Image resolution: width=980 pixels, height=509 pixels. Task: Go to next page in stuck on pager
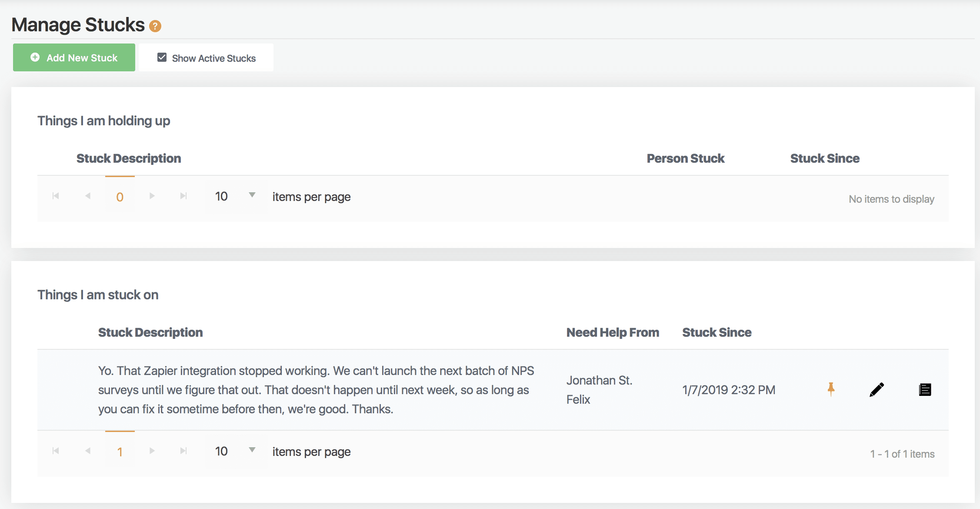152,451
